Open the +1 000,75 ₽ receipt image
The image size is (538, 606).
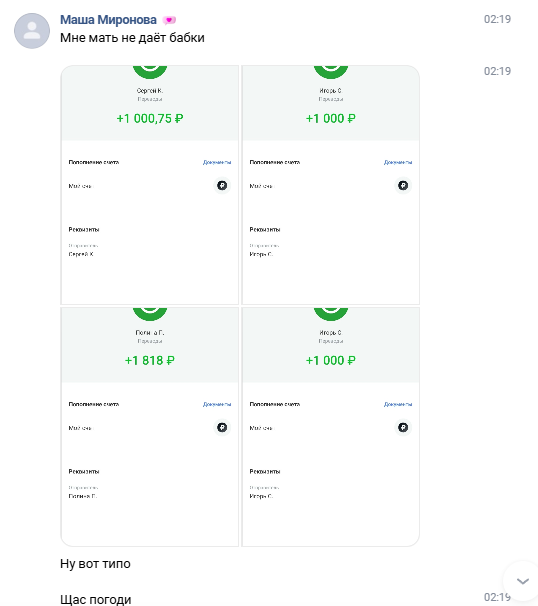[x=150, y=185]
